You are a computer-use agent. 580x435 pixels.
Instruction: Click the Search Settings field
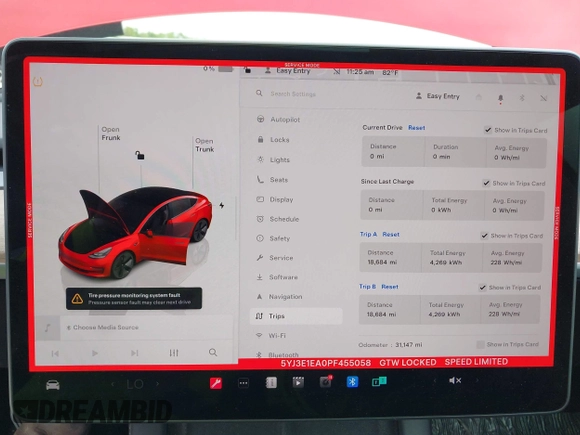coord(293,94)
